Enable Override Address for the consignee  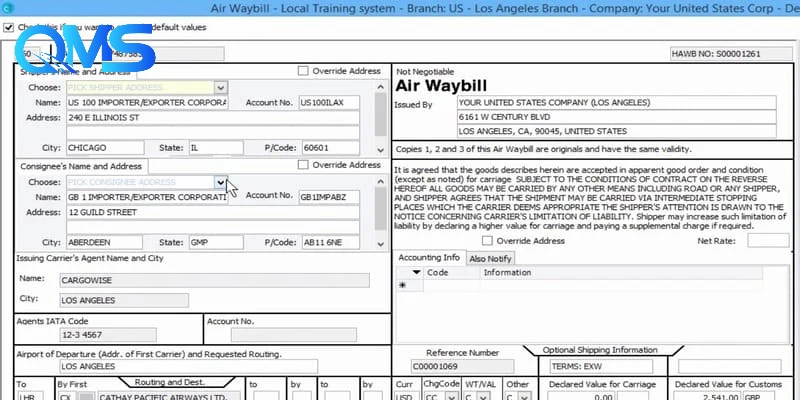(303, 165)
